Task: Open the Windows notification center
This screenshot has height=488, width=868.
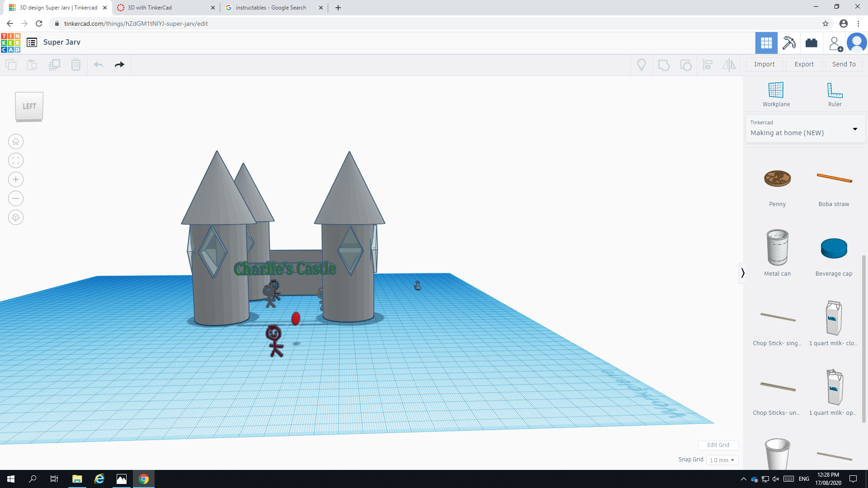Action: [x=853, y=479]
